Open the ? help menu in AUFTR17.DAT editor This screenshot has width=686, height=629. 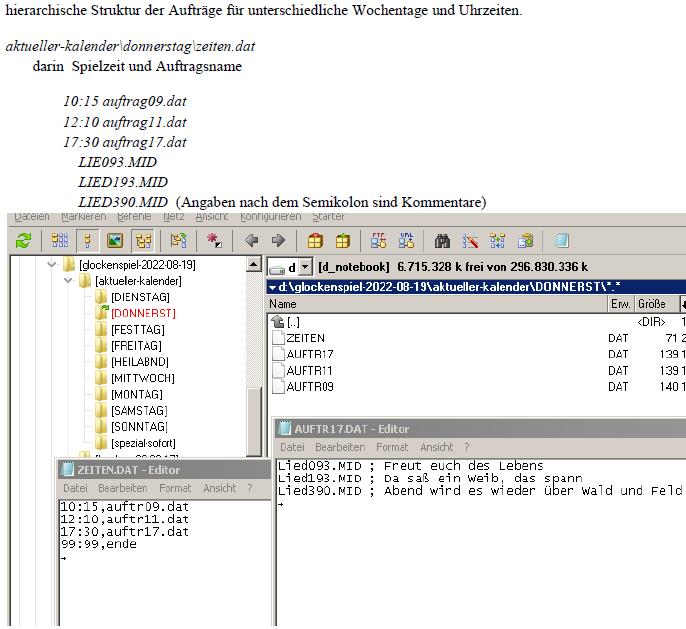(467, 447)
